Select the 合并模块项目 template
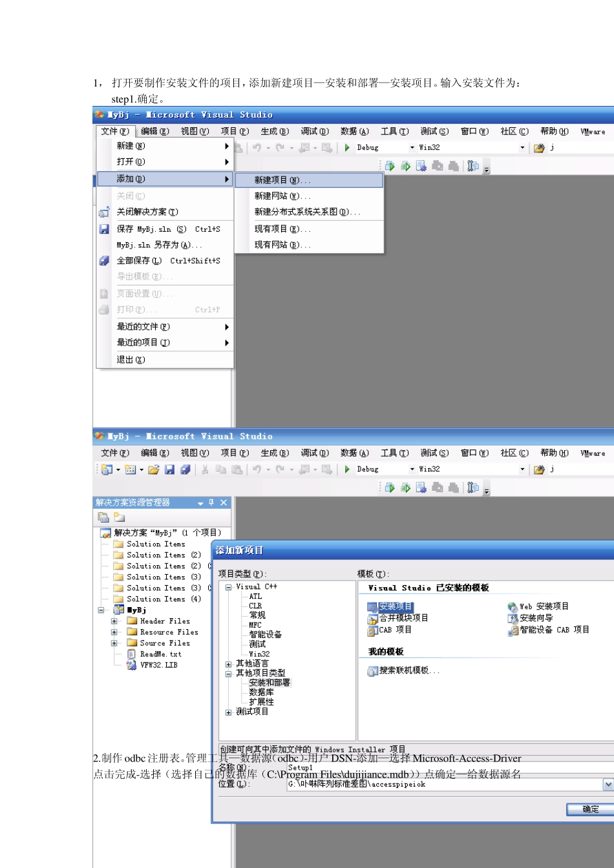 click(x=398, y=618)
